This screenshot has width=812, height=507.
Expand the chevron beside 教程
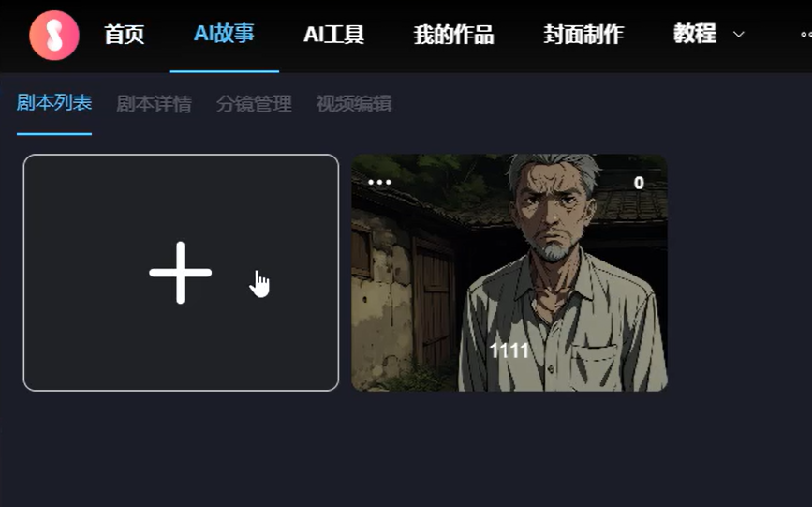tap(739, 35)
